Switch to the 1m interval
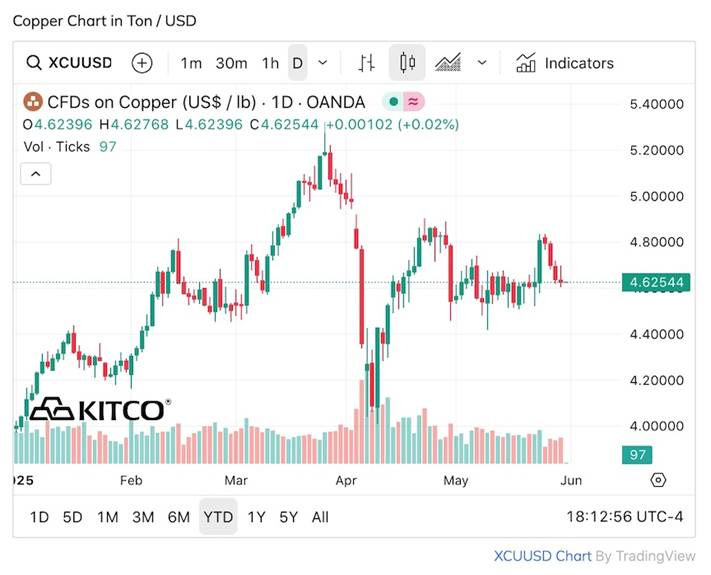Viewport: 711px width, 575px height. tap(191, 63)
